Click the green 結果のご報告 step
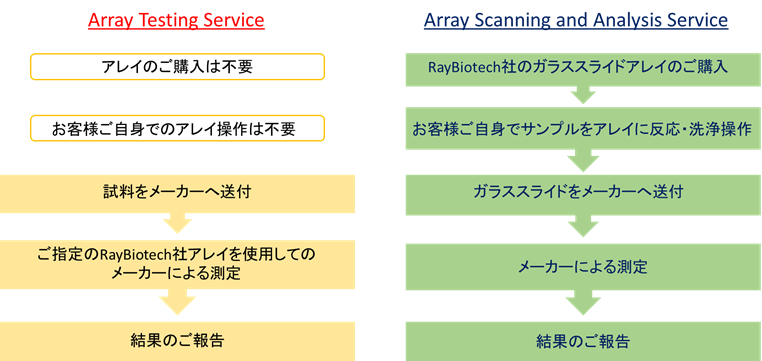The height and width of the screenshot is (361, 762). pyautogui.click(x=583, y=342)
